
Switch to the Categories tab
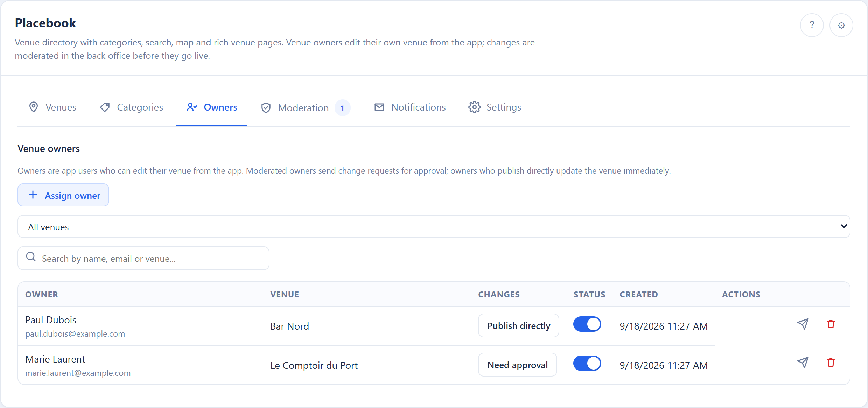131,107
